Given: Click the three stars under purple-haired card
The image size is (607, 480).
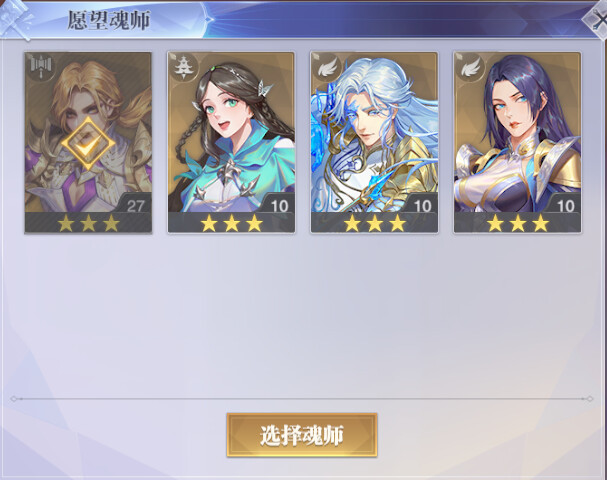Looking at the screenshot, I should 518,223.
